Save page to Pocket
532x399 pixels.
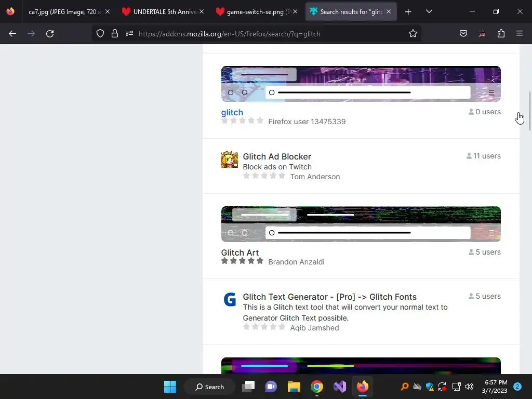[x=463, y=34]
